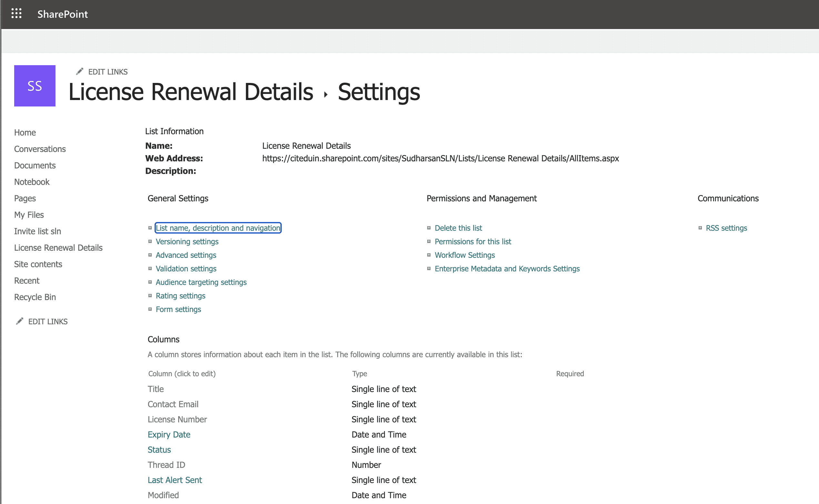
Task: Click the pencil icon beside top EDIT LINKS
Action: (x=79, y=72)
